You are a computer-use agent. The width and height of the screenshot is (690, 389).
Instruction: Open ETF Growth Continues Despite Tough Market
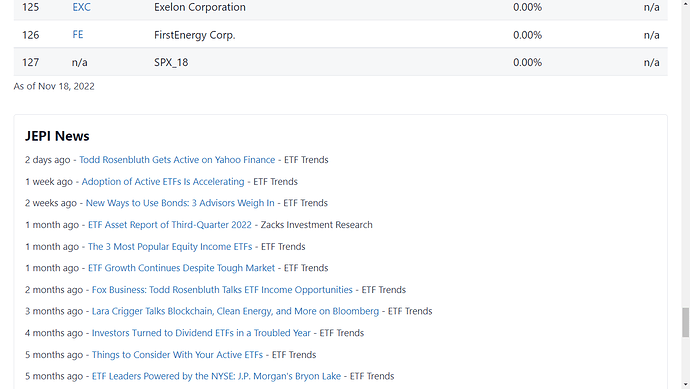pos(181,268)
